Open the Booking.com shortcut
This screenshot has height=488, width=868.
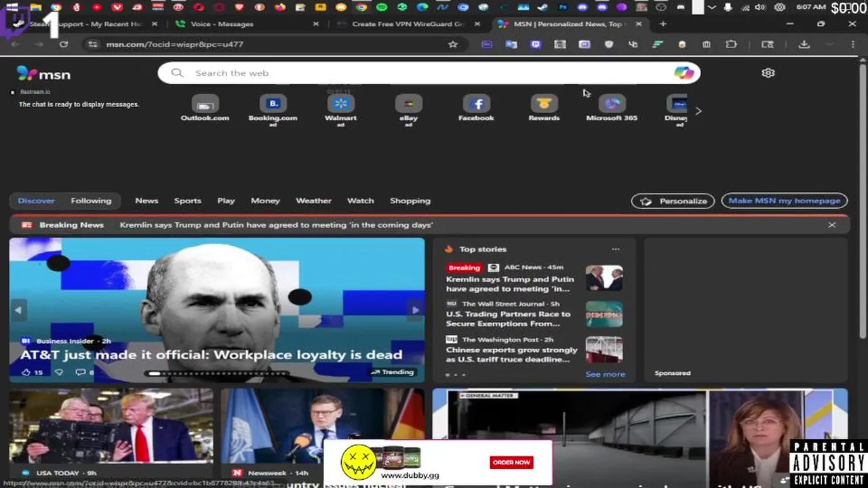pos(273,110)
